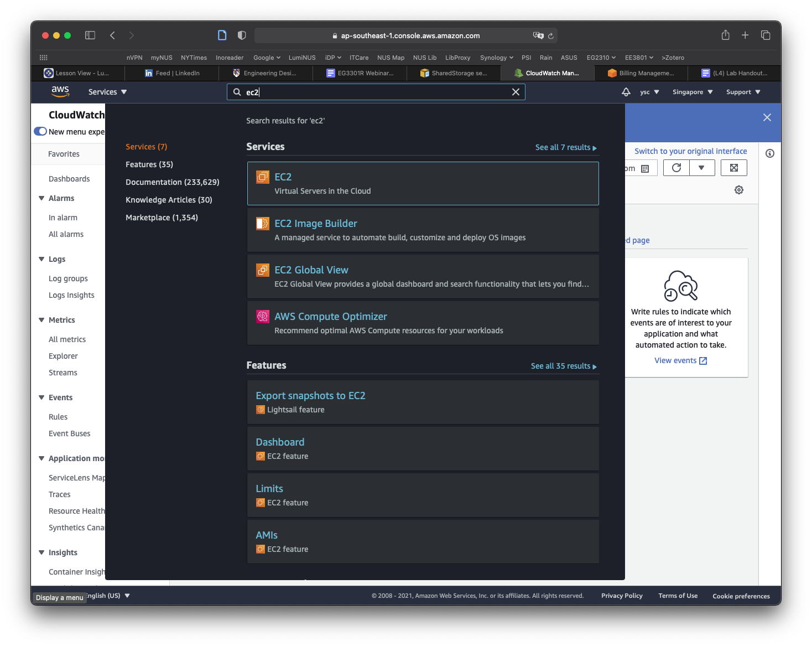Open the calendar time range icon
The height and width of the screenshot is (646, 812).
coord(645,168)
